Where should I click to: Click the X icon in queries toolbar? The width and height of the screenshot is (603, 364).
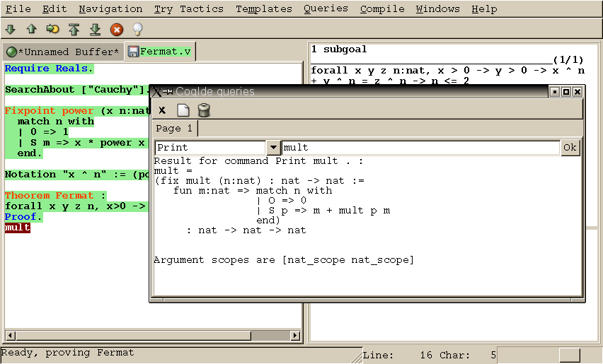pyautogui.click(x=162, y=110)
